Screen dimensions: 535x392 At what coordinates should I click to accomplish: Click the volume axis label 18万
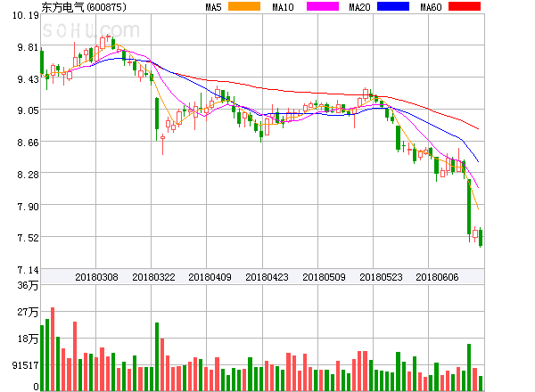(x=28, y=339)
